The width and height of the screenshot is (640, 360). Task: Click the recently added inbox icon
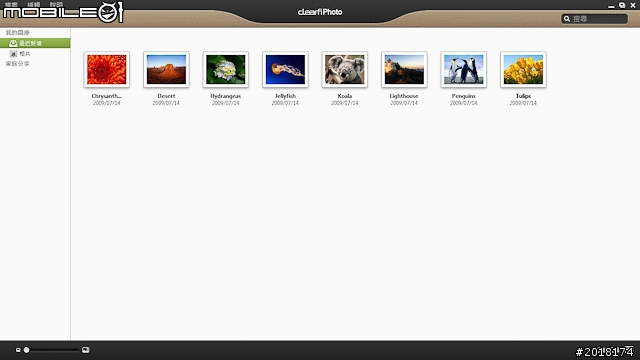[13, 43]
